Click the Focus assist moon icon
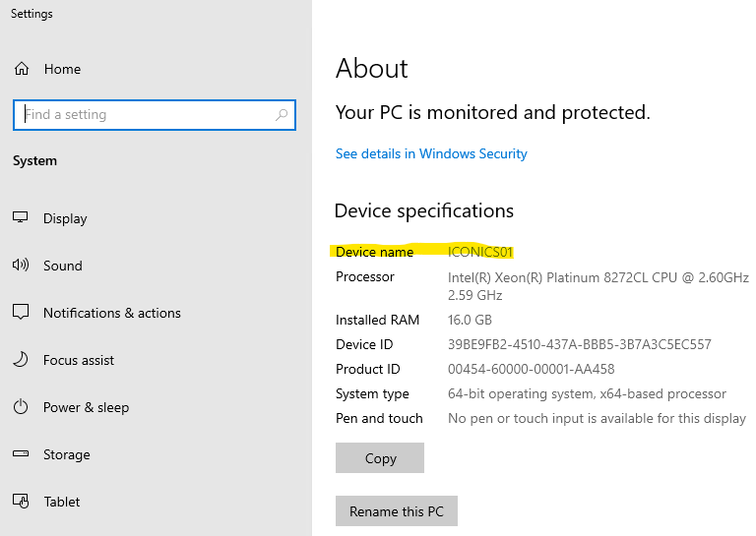The width and height of the screenshot is (756, 536). point(21,359)
